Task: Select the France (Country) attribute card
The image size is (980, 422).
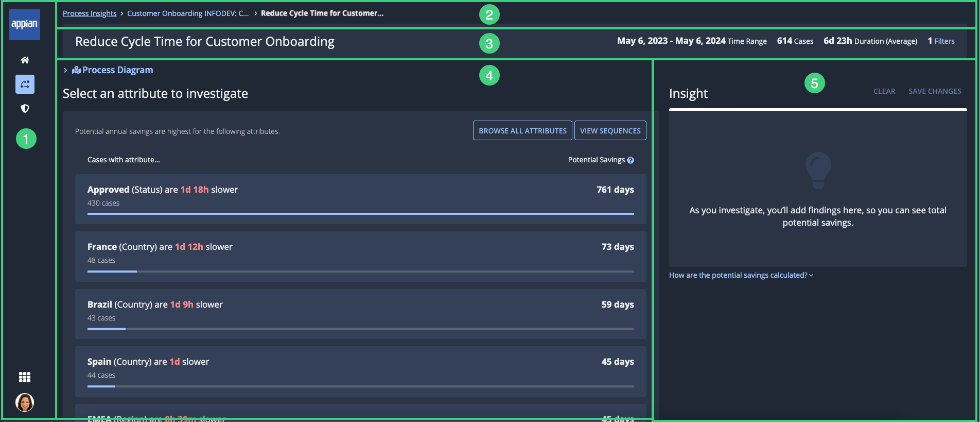Action: [x=360, y=256]
